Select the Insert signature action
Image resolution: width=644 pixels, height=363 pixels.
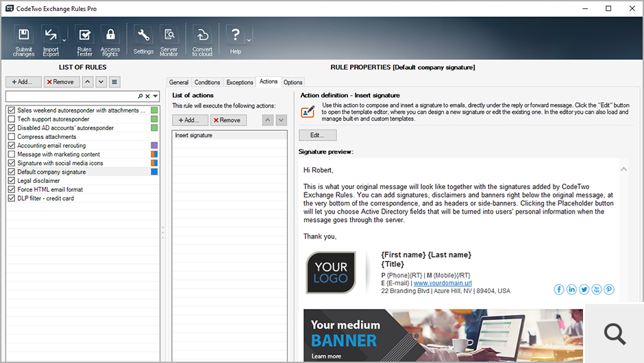pos(230,135)
